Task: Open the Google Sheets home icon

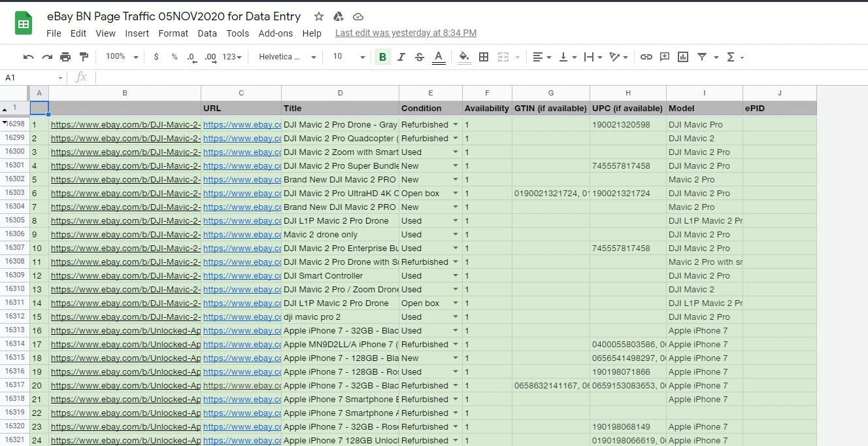Action: [x=24, y=24]
